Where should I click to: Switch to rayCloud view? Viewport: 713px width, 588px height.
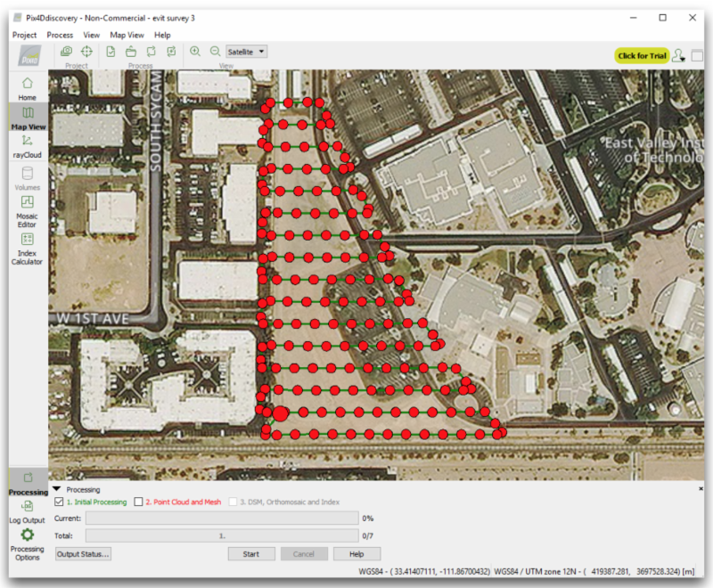pyautogui.click(x=28, y=145)
